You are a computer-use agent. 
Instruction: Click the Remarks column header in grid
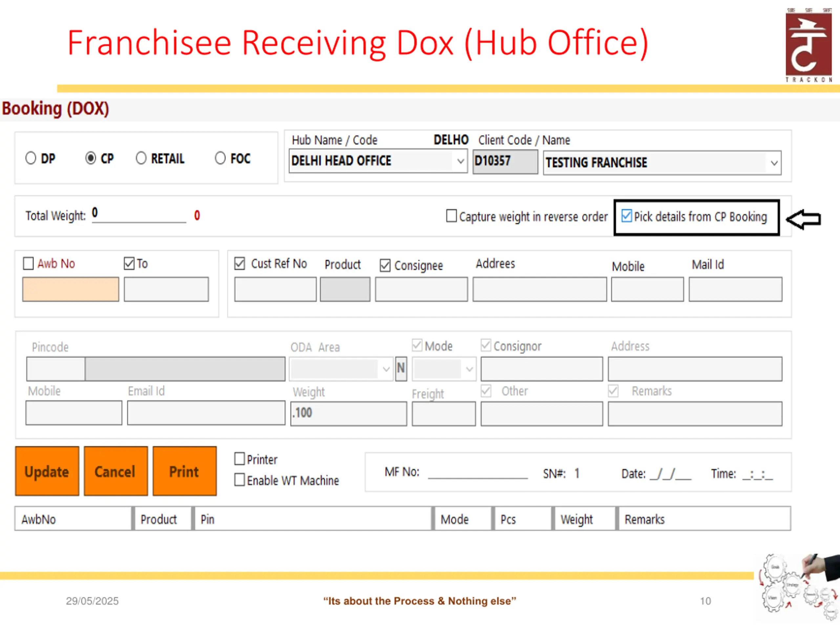click(704, 519)
